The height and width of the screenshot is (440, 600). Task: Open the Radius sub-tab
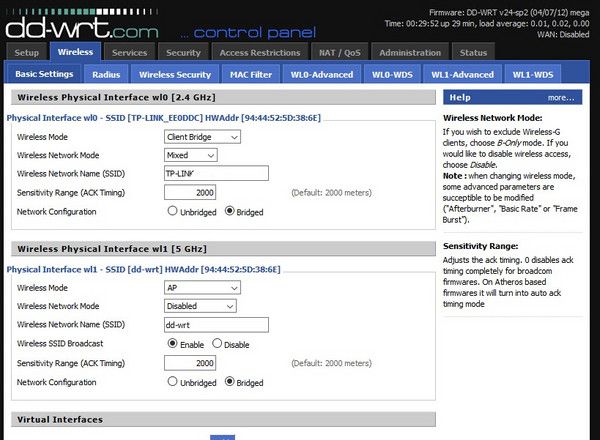(x=106, y=74)
